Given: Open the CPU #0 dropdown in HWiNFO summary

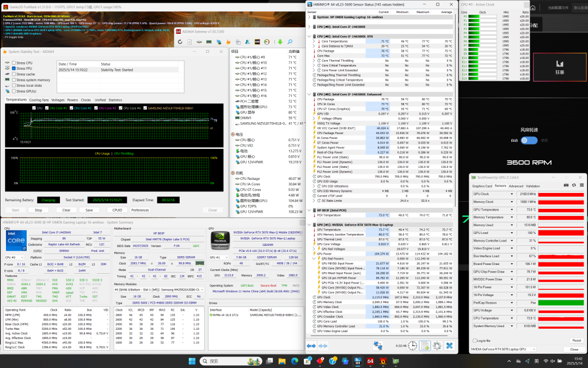Looking at the screenshot, I should pos(14,257).
